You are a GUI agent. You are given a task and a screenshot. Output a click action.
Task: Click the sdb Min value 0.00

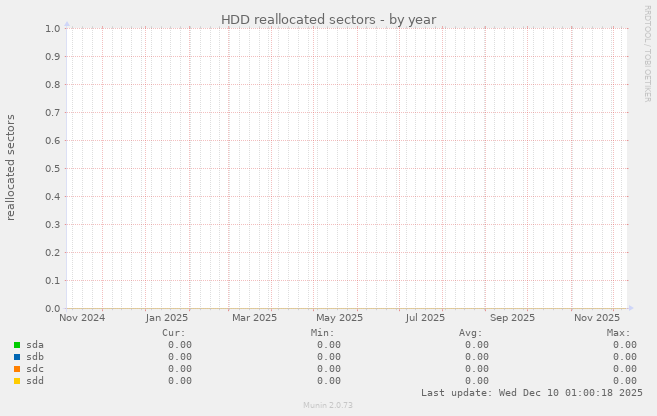click(328, 357)
